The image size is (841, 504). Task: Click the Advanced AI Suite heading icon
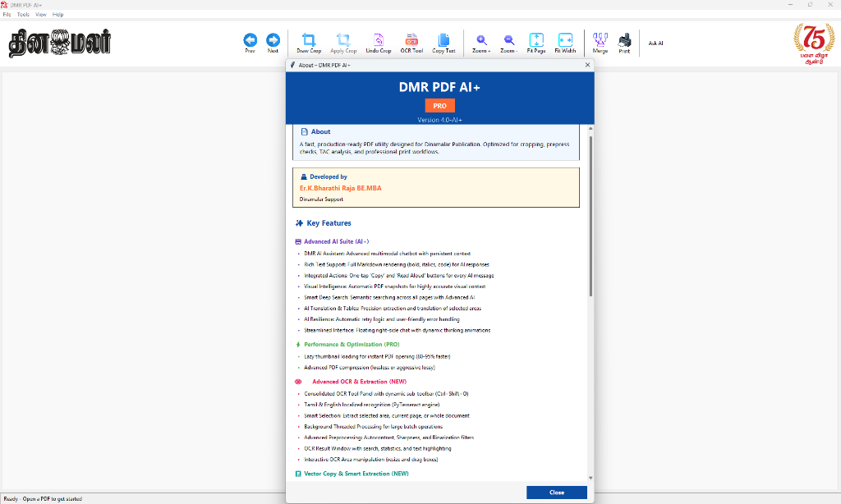point(298,242)
